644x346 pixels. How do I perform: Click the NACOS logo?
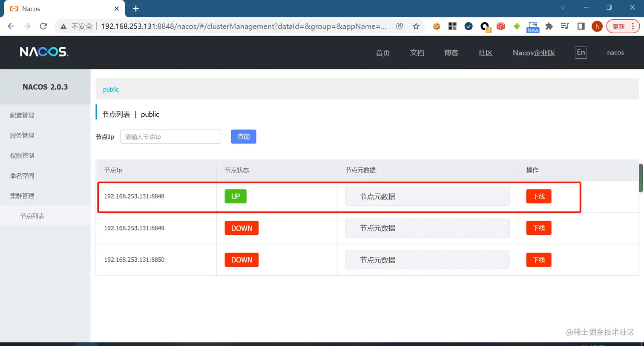[x=44, y=52]
